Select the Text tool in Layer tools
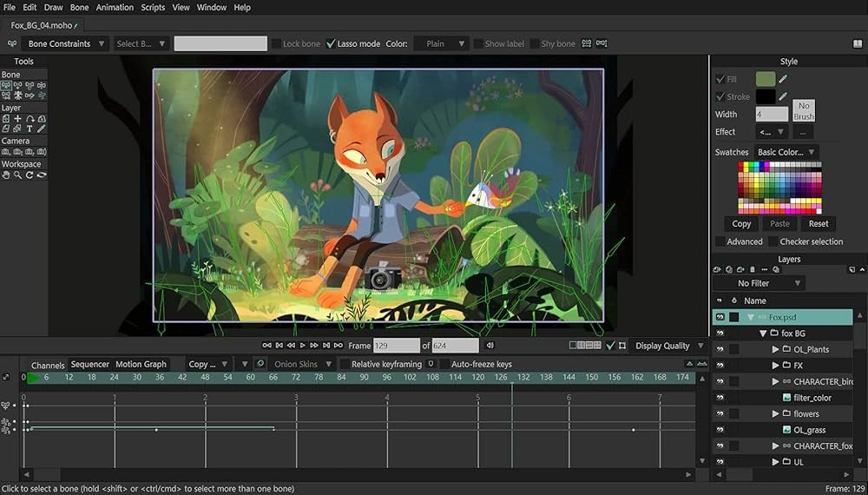Screen dimensions: 868x495 click(x=30, y=129)
